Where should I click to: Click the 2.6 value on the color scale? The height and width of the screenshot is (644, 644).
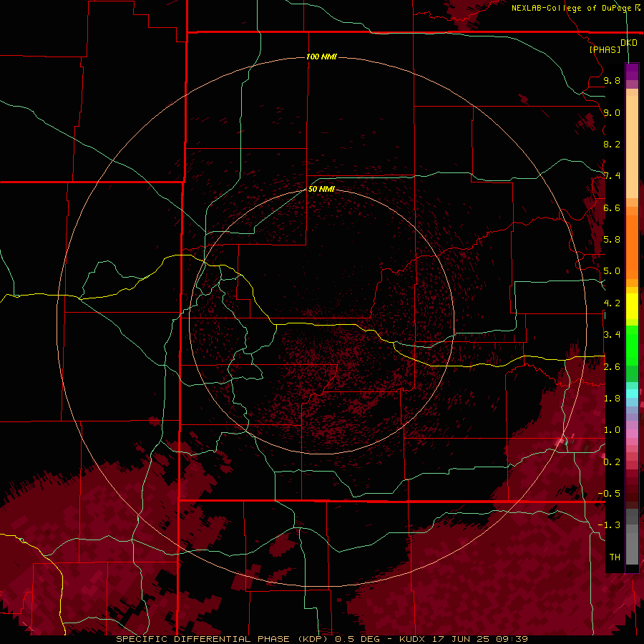click(612, 367)
